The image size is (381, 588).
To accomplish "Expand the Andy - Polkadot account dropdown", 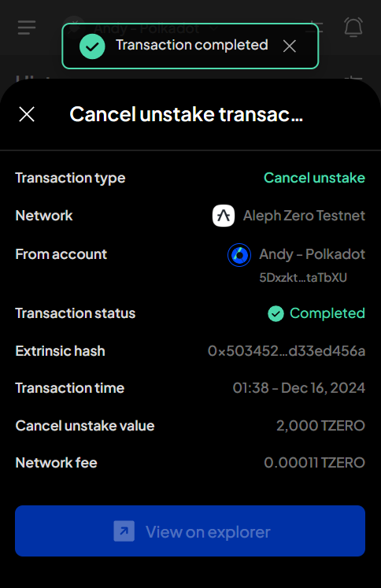I will [x=214, y=28].
